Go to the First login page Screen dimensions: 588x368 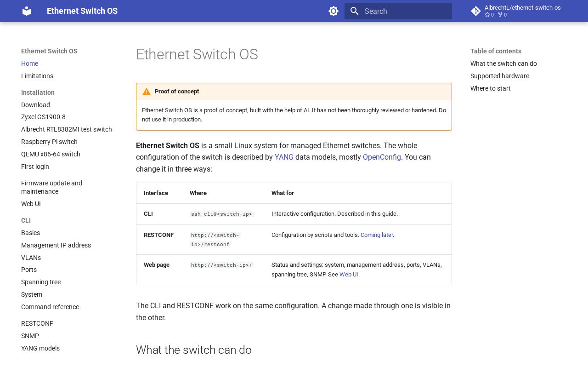tap(35, 167)
